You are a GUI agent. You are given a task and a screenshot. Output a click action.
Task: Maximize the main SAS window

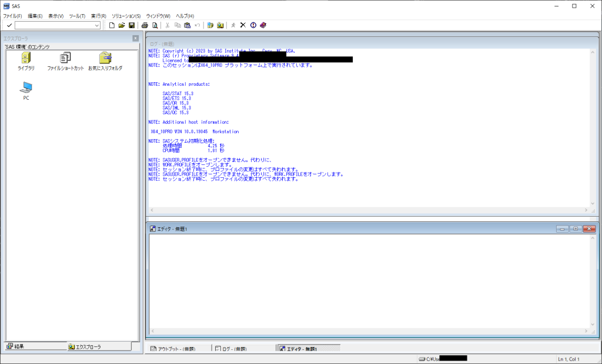pos(574,6)
